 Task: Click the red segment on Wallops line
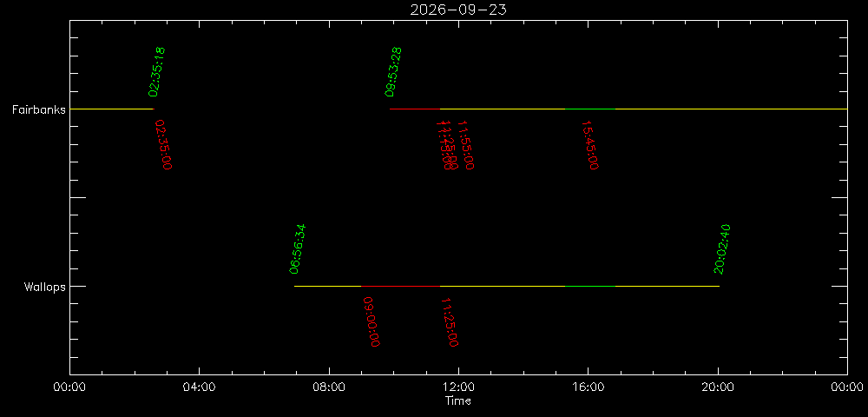(400, 287)
